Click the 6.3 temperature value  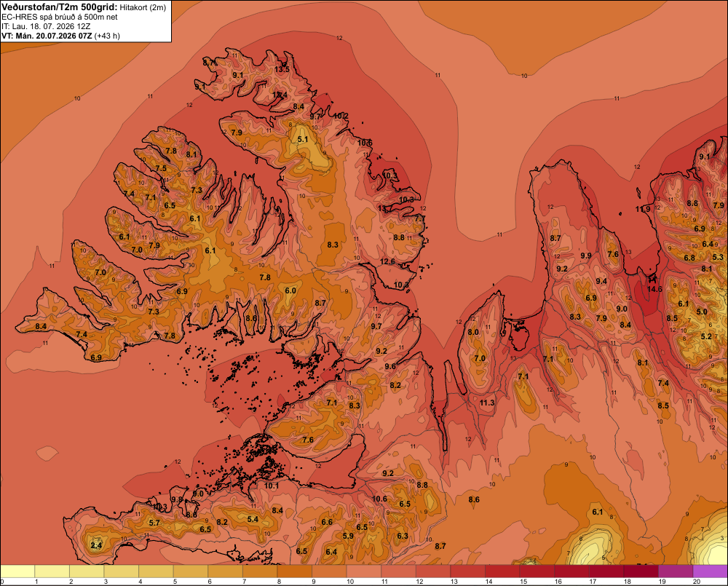point(403,536)
